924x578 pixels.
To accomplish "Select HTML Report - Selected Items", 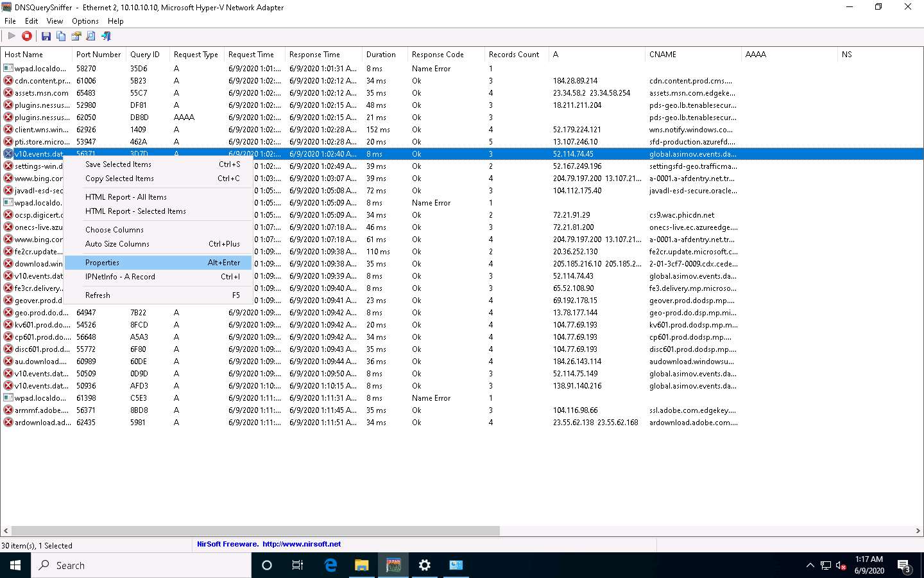I will tap(158, 211).
